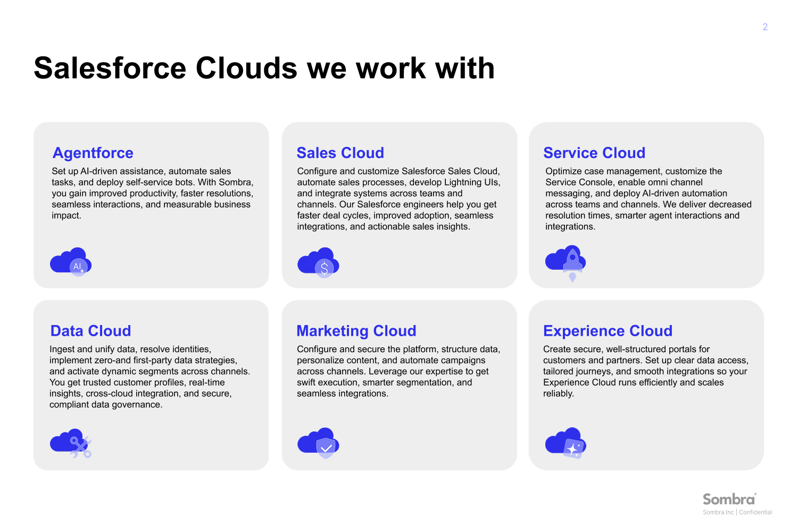Image resolution: width=798 pixels, height=532 pixels.
Task: Select the Agentforce heading
Action: click(x=93, y=153)
